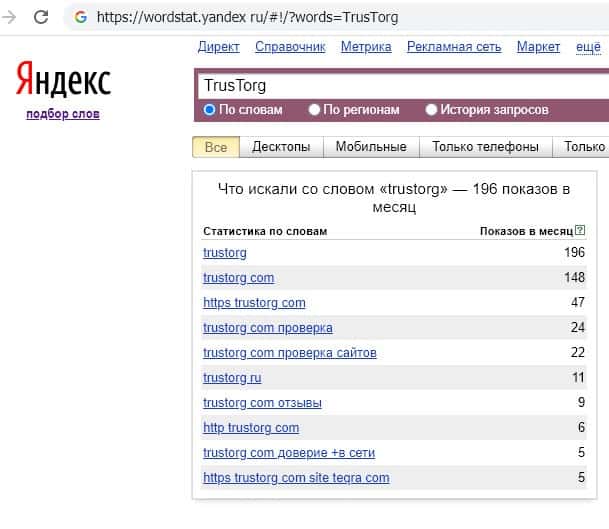Click the browser reload icon

tap(41, 17)
